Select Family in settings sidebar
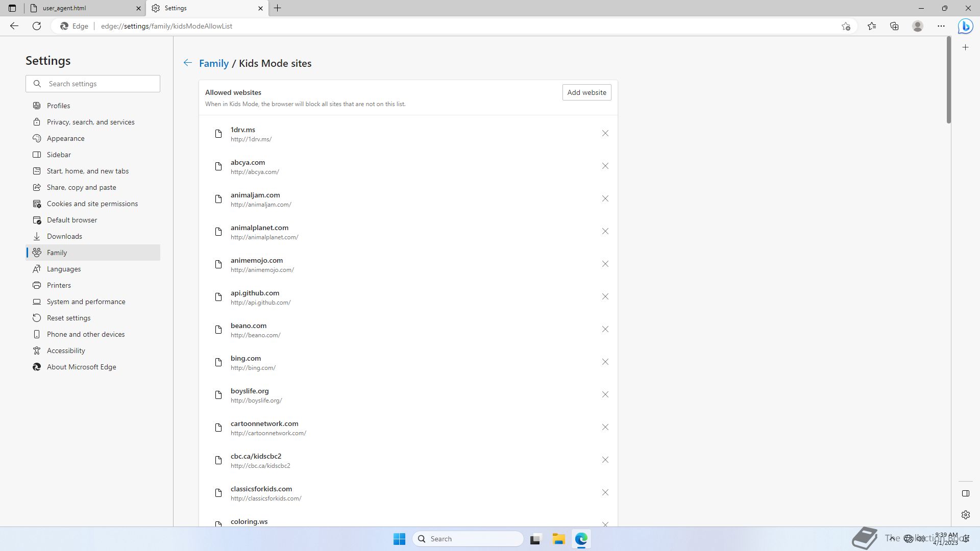Image resolution: width=980 pixels, height=551 pixels. click(93, 253)
